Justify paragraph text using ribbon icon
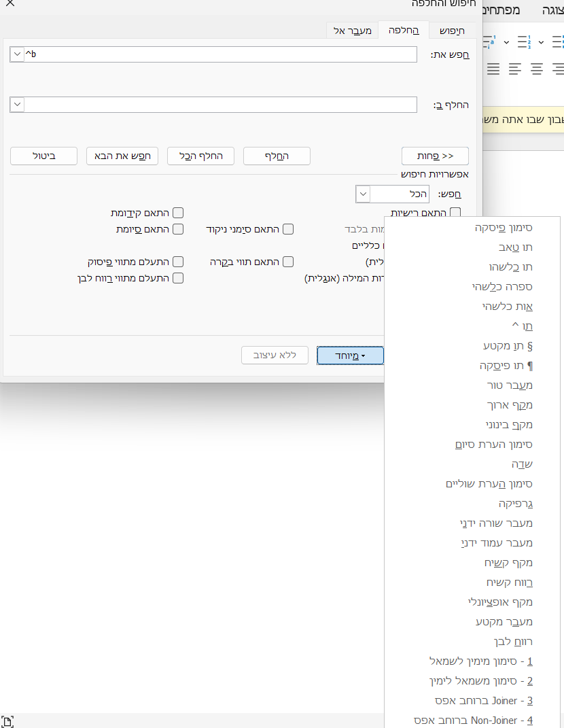Viewport: 564px width, 728px height. point(493,69)
